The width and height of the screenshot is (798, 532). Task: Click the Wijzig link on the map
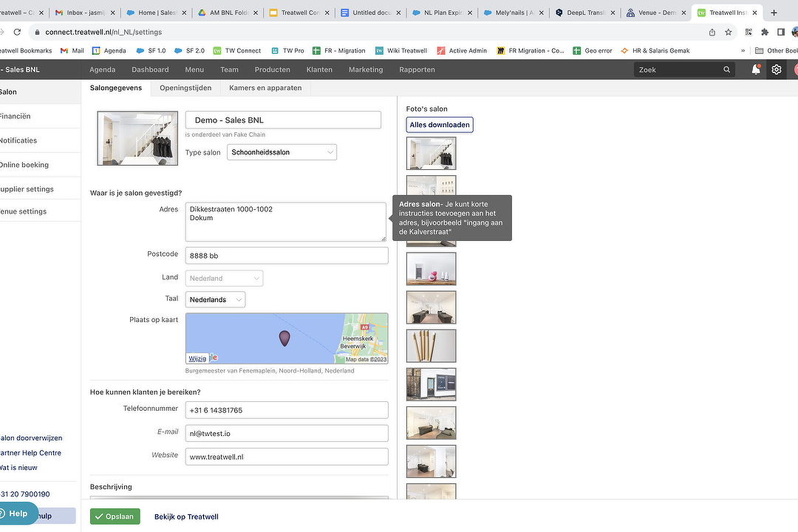coord(197,358)
